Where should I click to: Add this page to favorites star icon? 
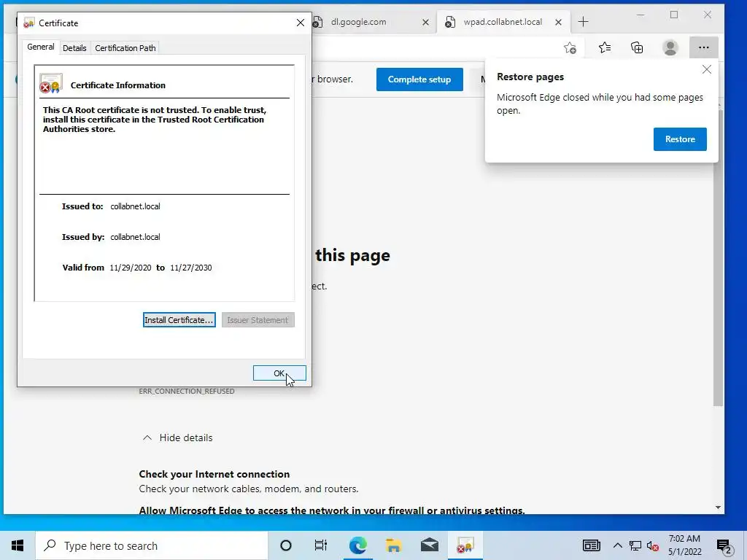click(570, 47)
